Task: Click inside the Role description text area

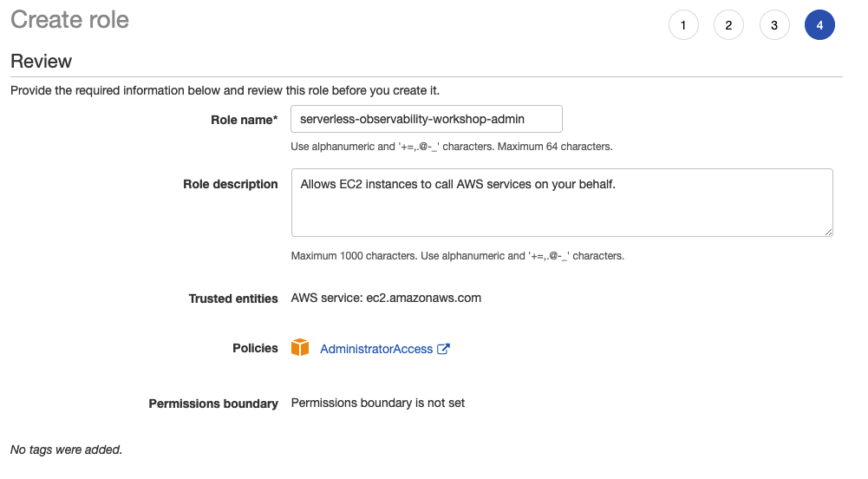Action: [x=562, y=203]
